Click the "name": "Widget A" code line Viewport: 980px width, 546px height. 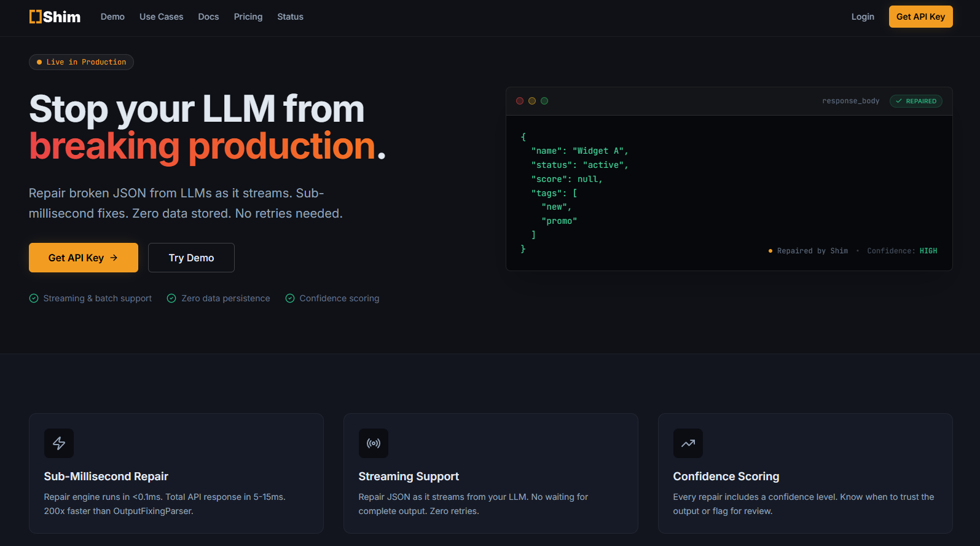pos(579,151)
